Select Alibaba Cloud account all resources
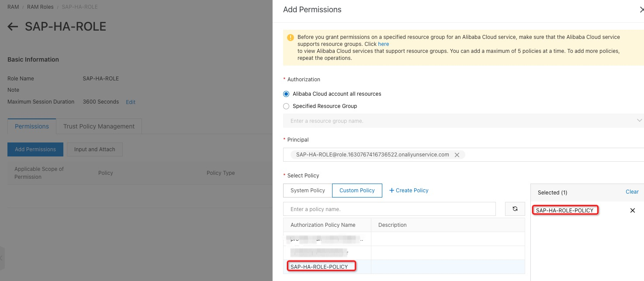 point(286,94)
